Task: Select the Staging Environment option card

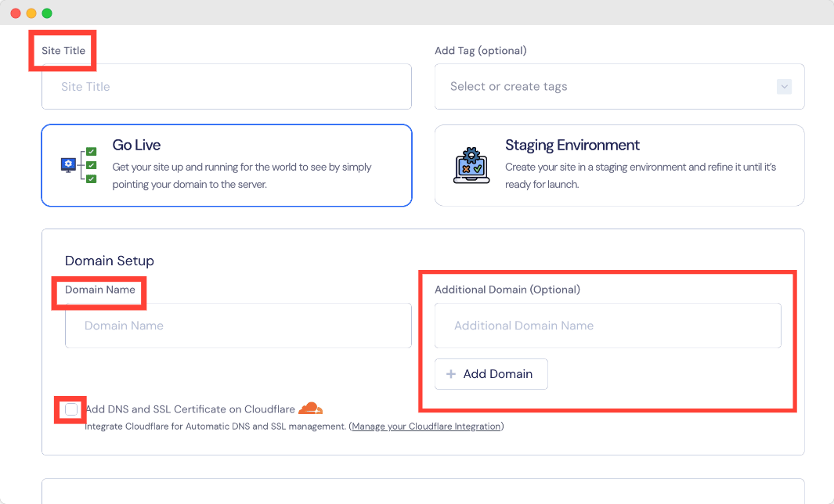Action: 619,165
